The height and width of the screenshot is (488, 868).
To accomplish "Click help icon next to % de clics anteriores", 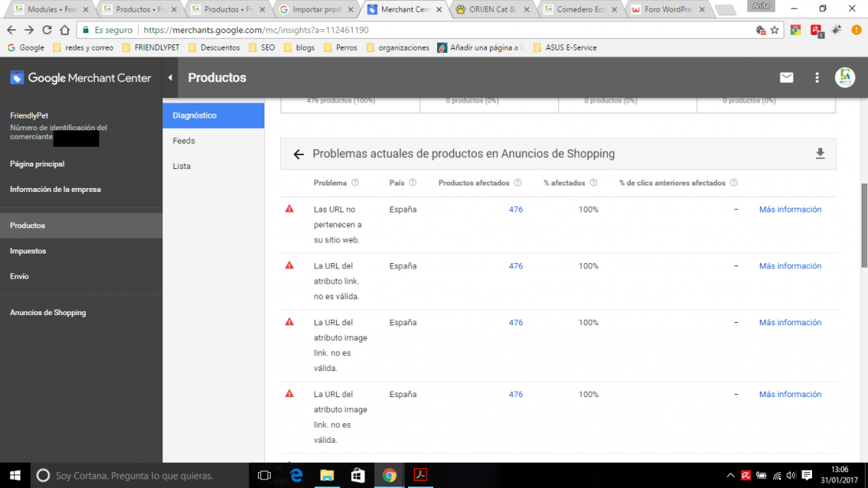I will [x=734, y=182].
